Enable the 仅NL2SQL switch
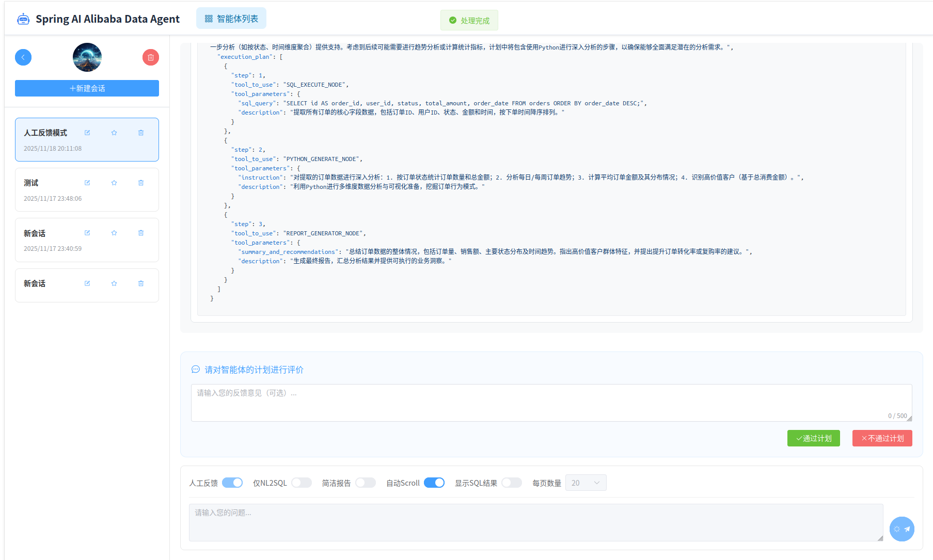 click(302, 483)
